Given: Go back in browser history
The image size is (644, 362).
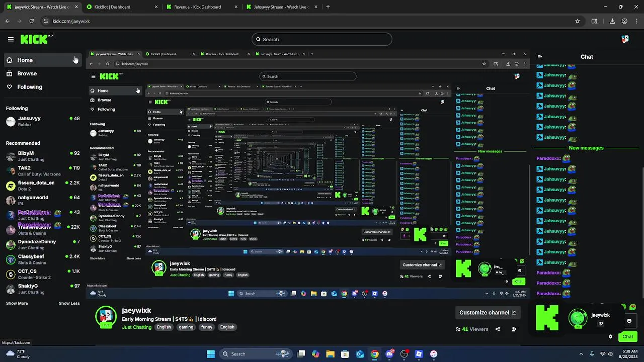Looking at the screenshot, I should 7,21.
